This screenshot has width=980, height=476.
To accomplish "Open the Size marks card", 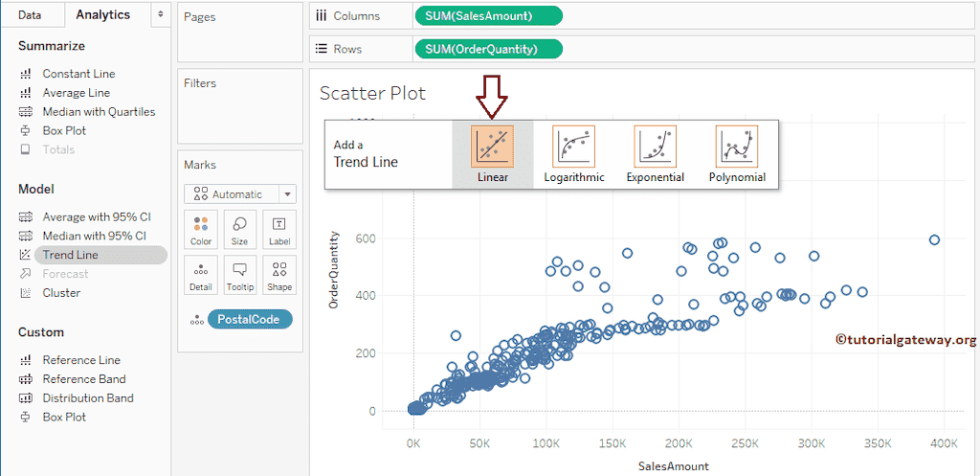I will tap(240, 230).
